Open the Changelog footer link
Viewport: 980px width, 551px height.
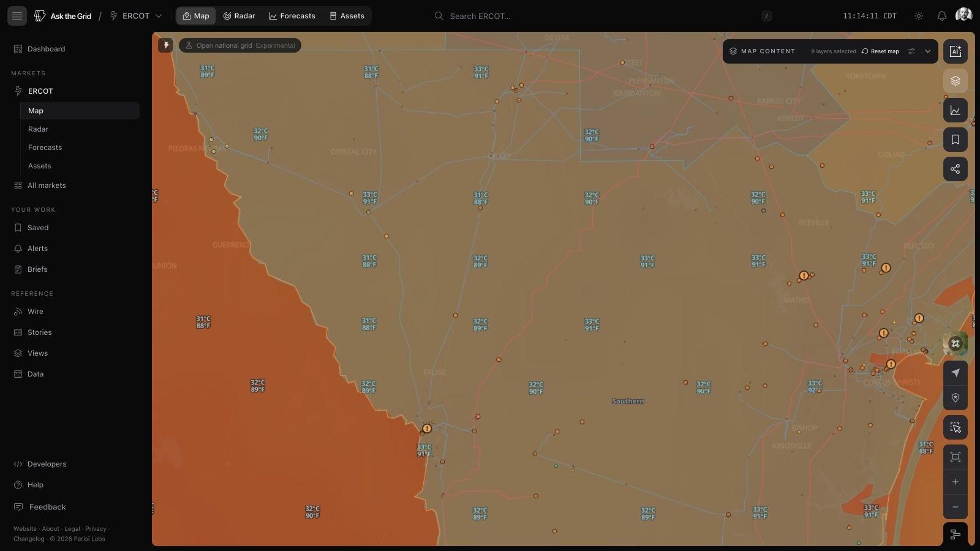[29, 539]
